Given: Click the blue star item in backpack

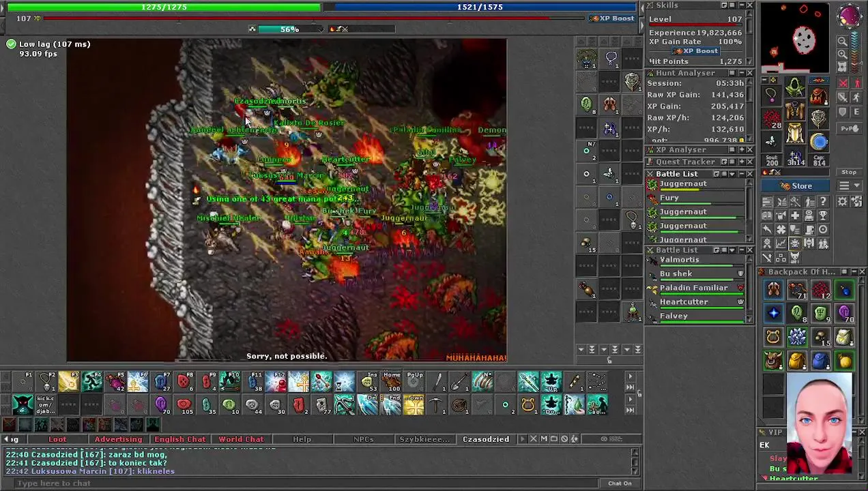Looking at the screenshot, I should click(773, 313).
